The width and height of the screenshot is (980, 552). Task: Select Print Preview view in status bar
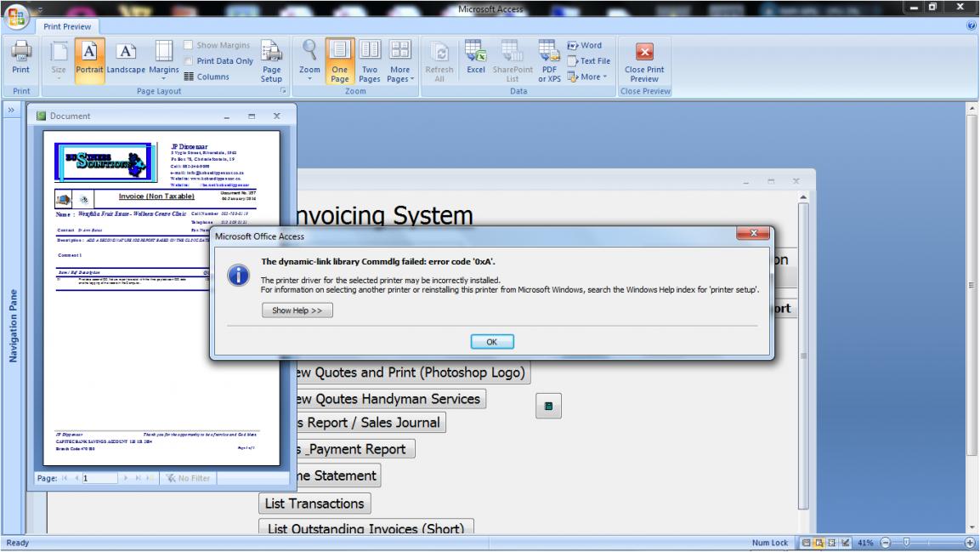pyautogui.click(x=819, y=543)
